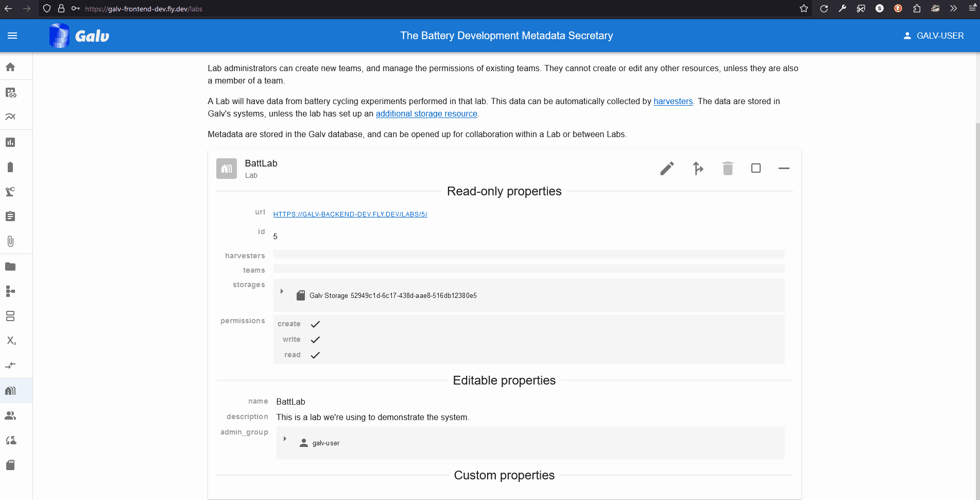Open the 'additional storage resource' link
This screenshot has width=980, height=500.
coord(426,114)
